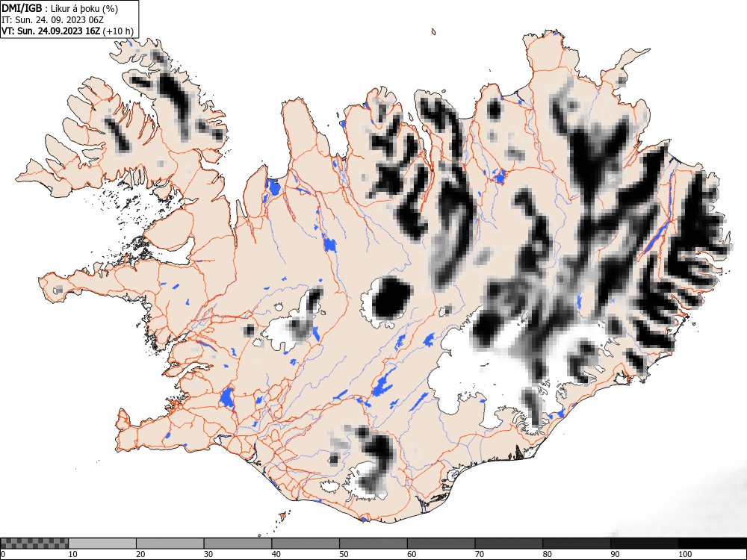
Task: Click the 30-40% legend swatch
Action: pos(238,544)
